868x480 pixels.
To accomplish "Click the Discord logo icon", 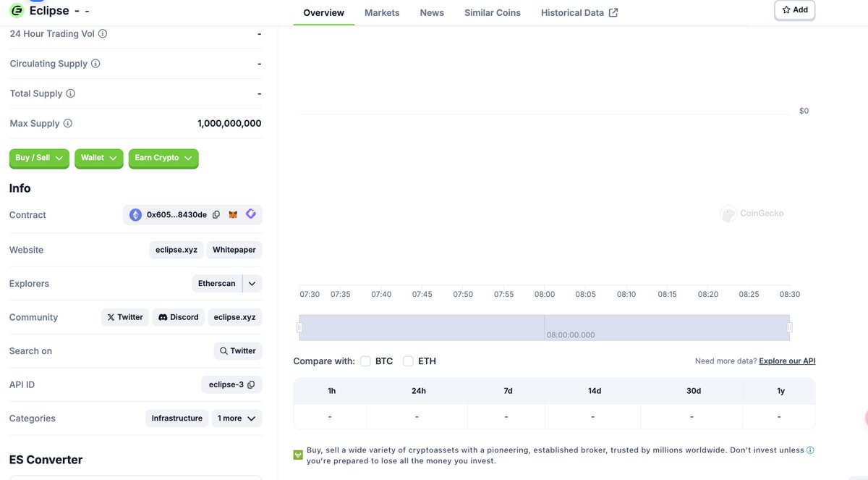I will point(163,317).
